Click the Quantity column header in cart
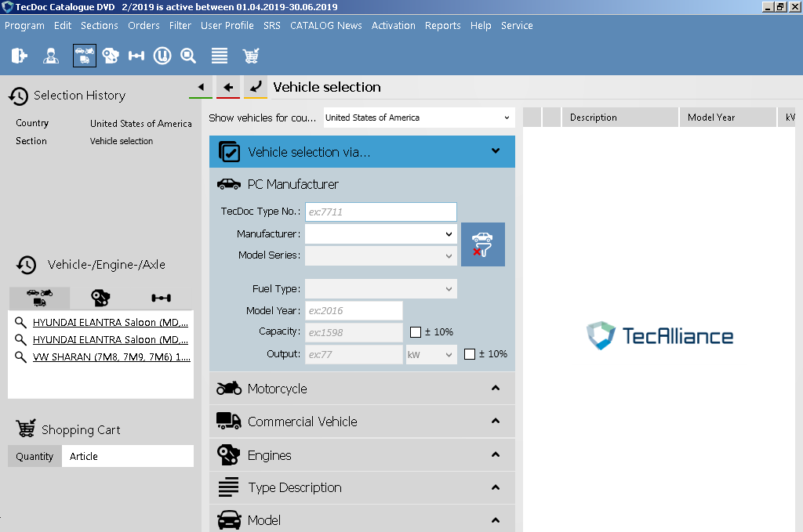803x532 pixels. [35, 456]
